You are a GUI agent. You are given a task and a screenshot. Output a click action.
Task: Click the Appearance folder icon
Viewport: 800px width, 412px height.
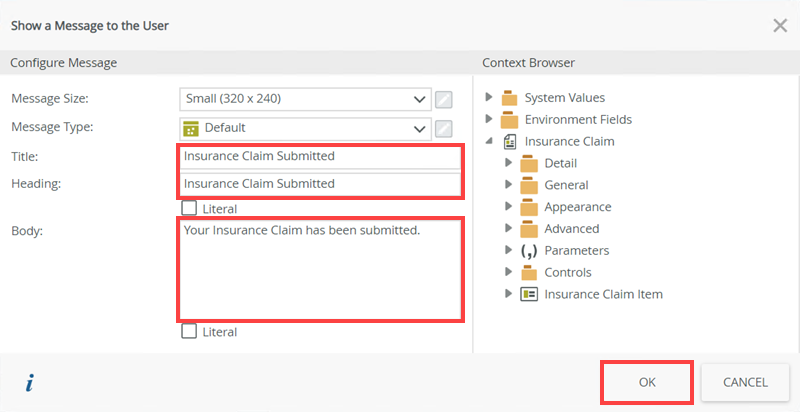click(529, 207)
